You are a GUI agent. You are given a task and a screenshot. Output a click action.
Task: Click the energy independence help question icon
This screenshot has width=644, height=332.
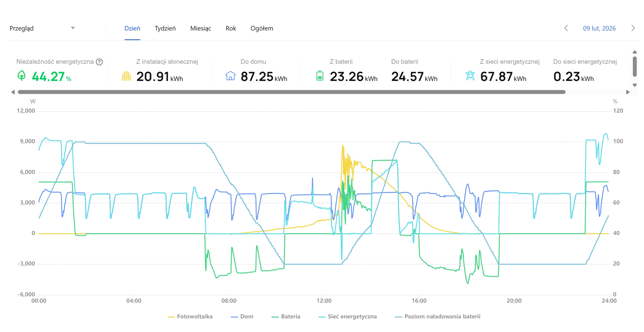tap(99, 62)
